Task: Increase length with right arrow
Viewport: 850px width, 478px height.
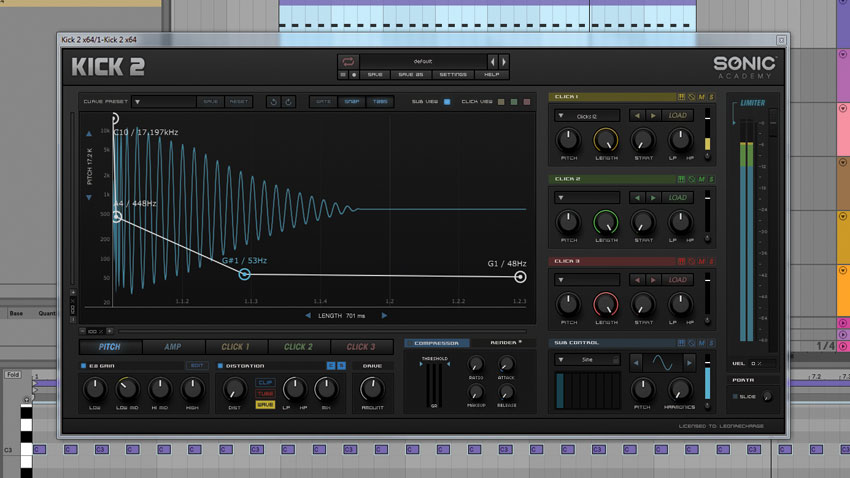Action: click(x=384, y=315)
